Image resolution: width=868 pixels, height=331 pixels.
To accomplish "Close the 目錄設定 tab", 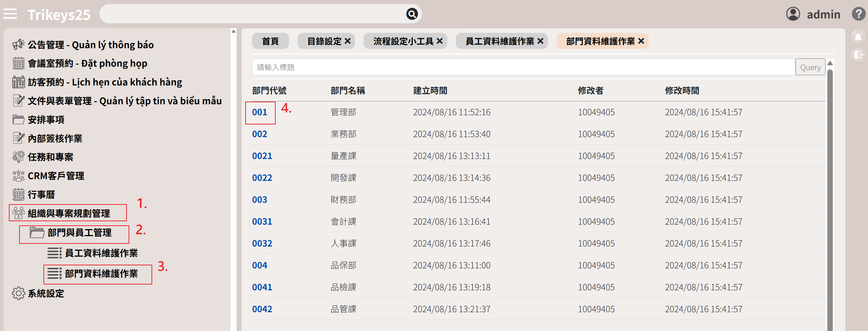I will [x=348, y=41].
